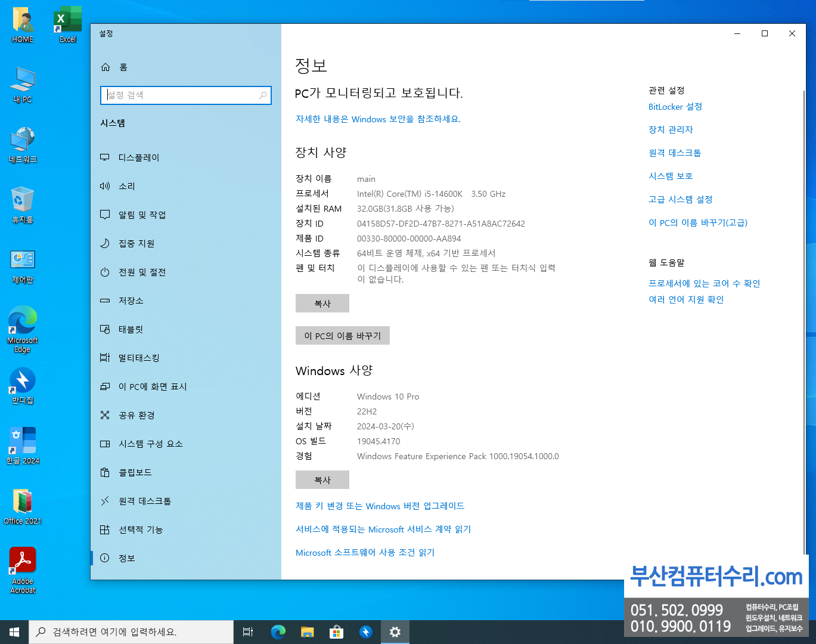Viewport: 816px width, 644px height.
Task: Open 시스템 보호 link
Action: (x=671, y=176)
